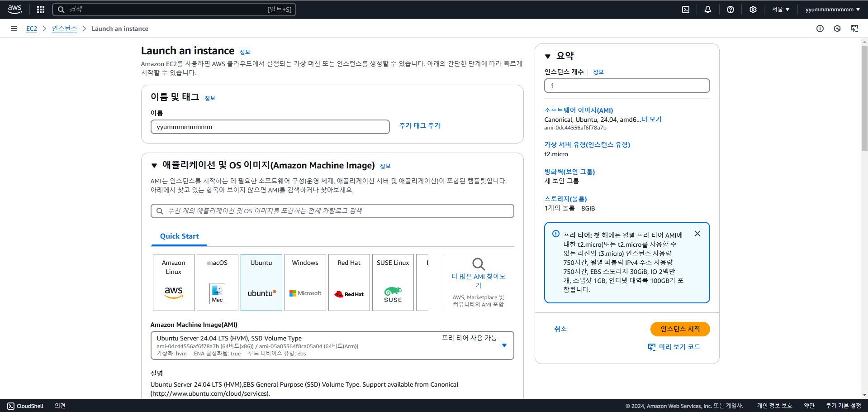This screenshot has height=412, width=868.
Task: Open the help question mark menu
Action: click(x=730, y=10)
